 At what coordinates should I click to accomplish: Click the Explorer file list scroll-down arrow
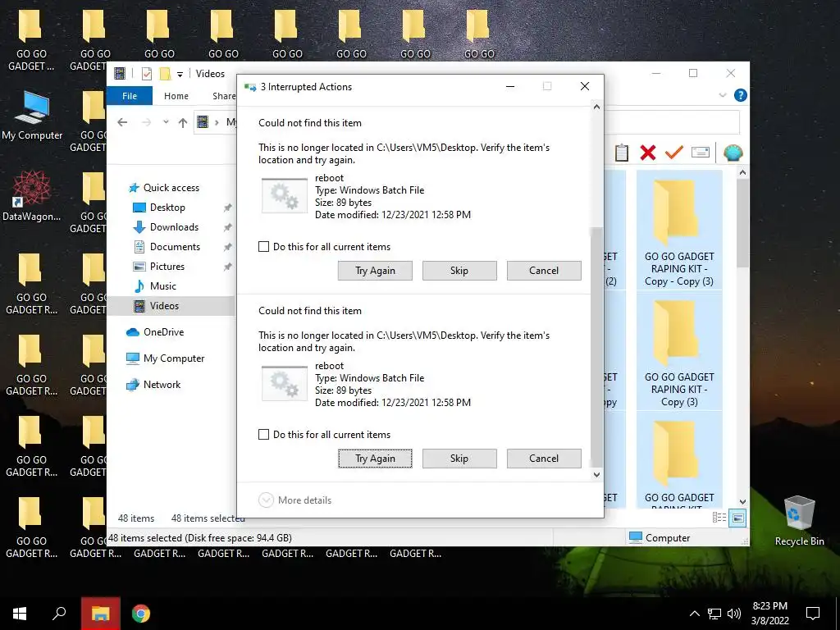point(742,502)
